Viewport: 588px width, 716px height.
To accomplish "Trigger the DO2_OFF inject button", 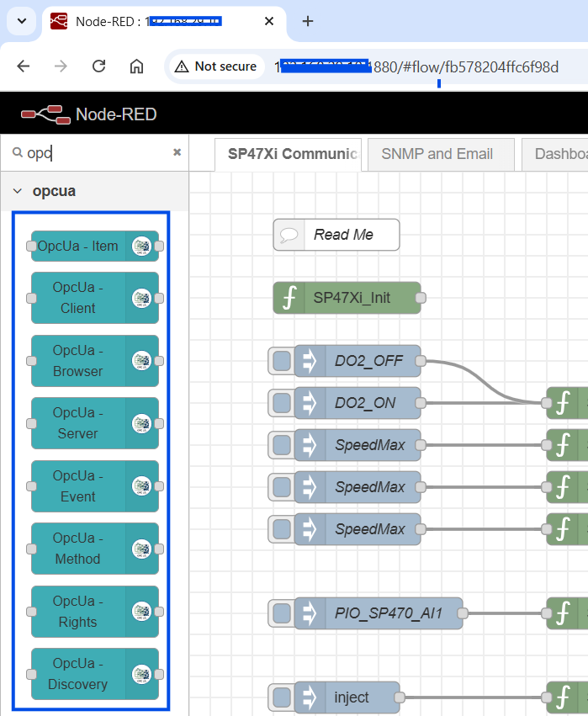I will click(282, 361).
